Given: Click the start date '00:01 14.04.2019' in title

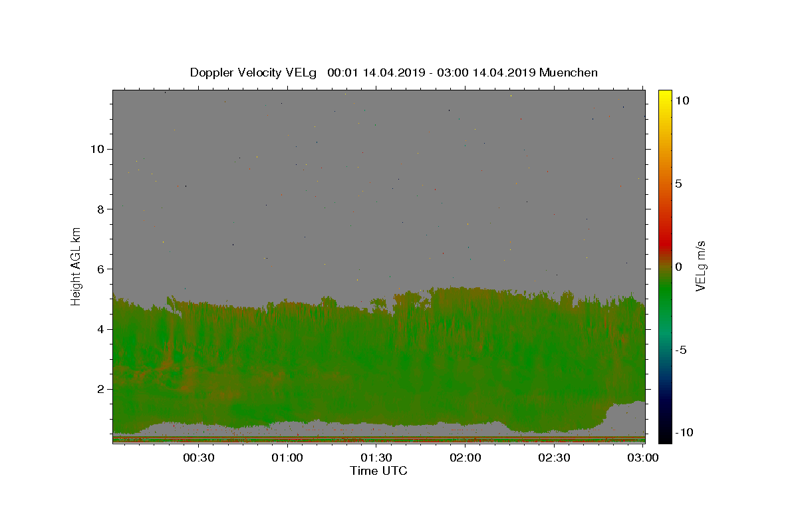Looking at the screenshot, I should coord(375,72).
